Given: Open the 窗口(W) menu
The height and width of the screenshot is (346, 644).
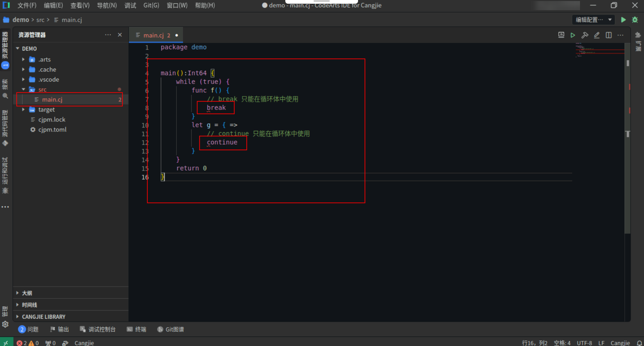Looking at the screenshot, I should coord(177,5).
